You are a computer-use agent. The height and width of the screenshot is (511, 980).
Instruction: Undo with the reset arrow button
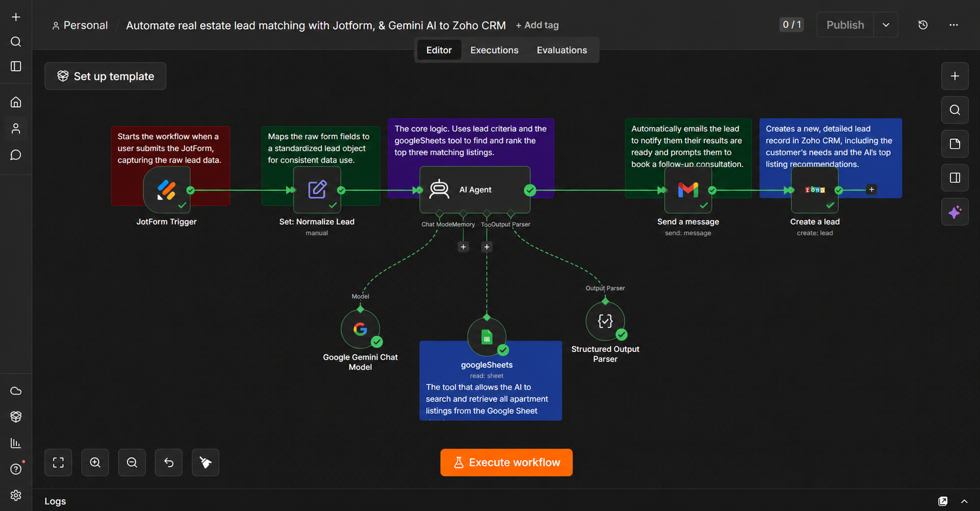[169, 462]
